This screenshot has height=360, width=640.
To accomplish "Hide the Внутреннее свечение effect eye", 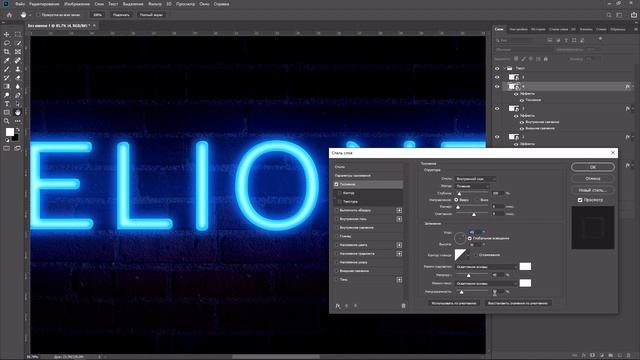I will click(522, 122).
